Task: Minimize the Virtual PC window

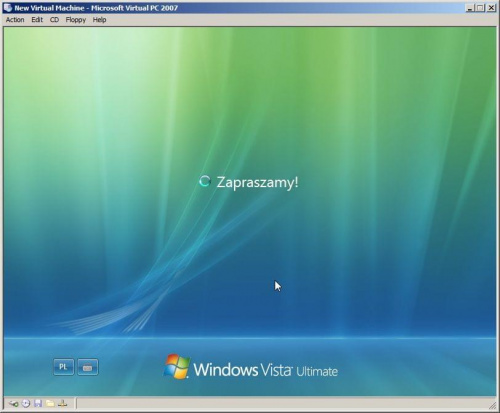Action: [470, 8]
